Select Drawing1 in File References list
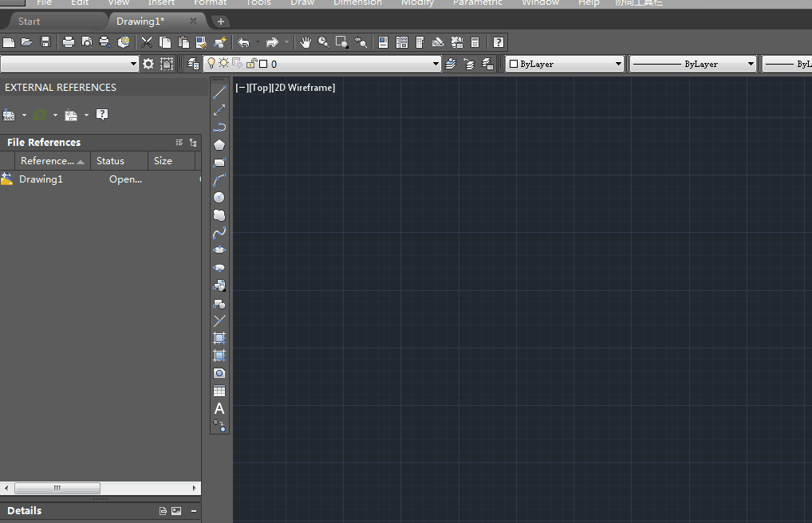This screenshot has width=812, height=523. pyautogui.click(x=41, y=179)
